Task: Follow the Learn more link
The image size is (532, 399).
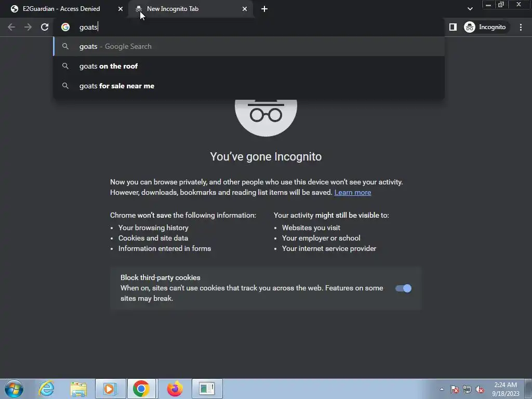Action: point(353,192)
